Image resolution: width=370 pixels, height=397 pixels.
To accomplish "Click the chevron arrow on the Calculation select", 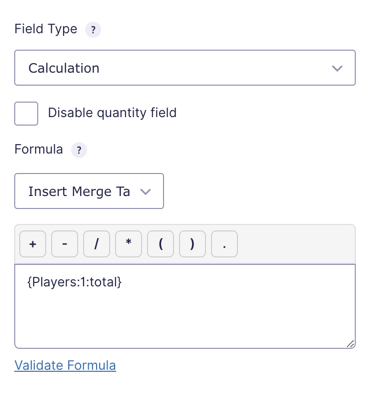I will tap(337, 68).
